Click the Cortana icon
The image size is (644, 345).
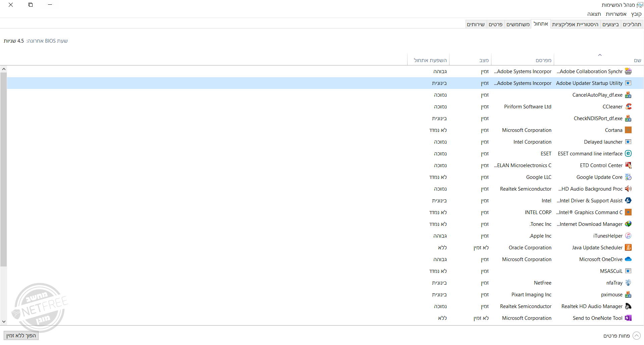[628, 130]
